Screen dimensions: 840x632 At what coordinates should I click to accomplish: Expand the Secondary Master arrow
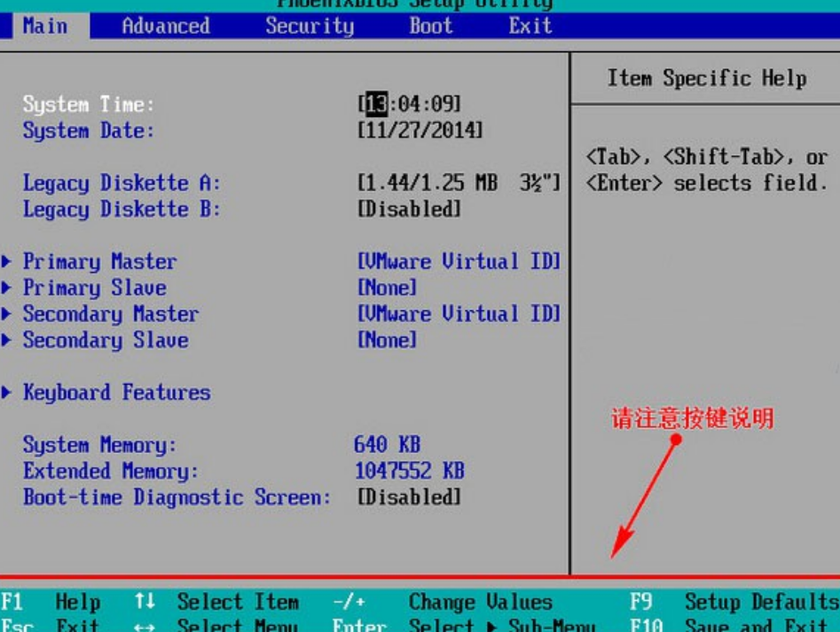point(8,314)
